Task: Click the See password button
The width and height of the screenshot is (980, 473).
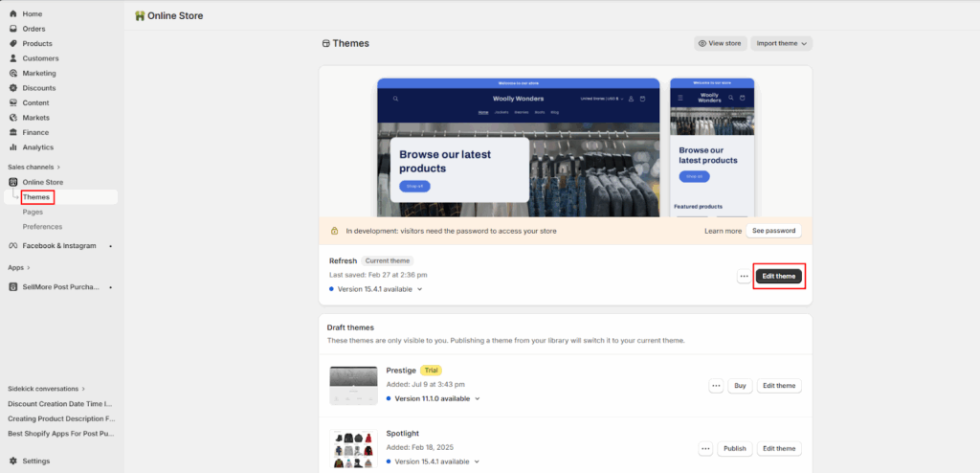Action: (x=773, y=231)
